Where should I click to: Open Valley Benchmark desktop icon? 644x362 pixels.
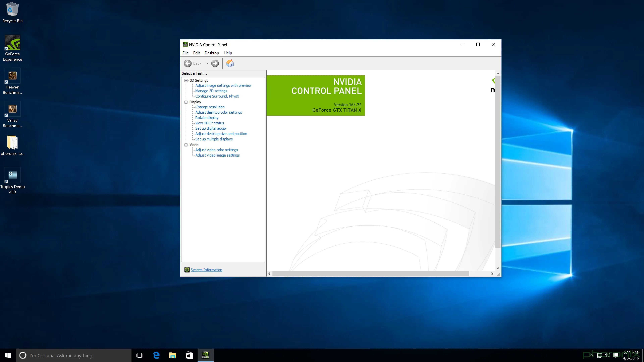click(x=13, y=109)
